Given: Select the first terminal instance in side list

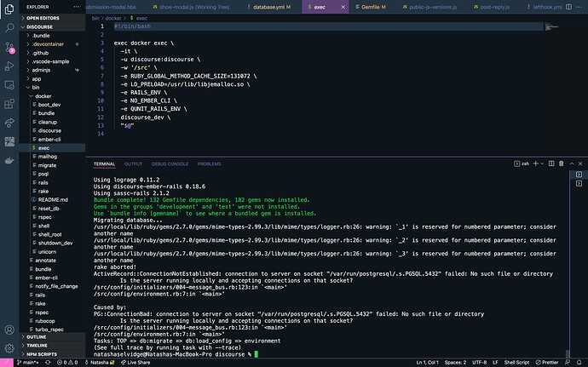Looking at the screenshot, I should [579, 175].
